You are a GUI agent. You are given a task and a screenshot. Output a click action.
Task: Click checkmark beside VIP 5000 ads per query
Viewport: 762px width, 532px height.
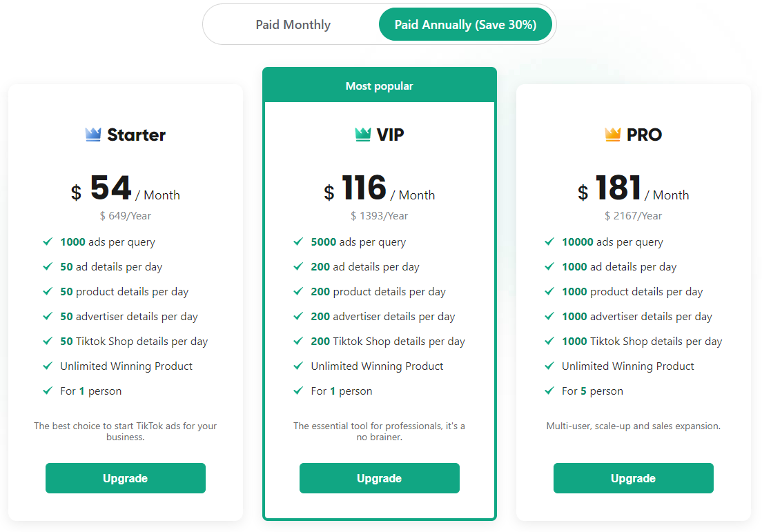[x=298, y=242]
